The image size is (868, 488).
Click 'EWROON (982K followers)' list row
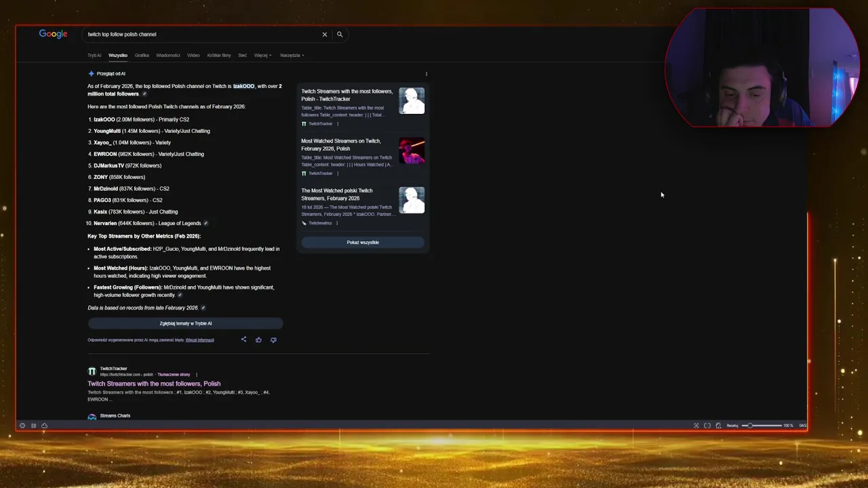click(x=149, y=154)
